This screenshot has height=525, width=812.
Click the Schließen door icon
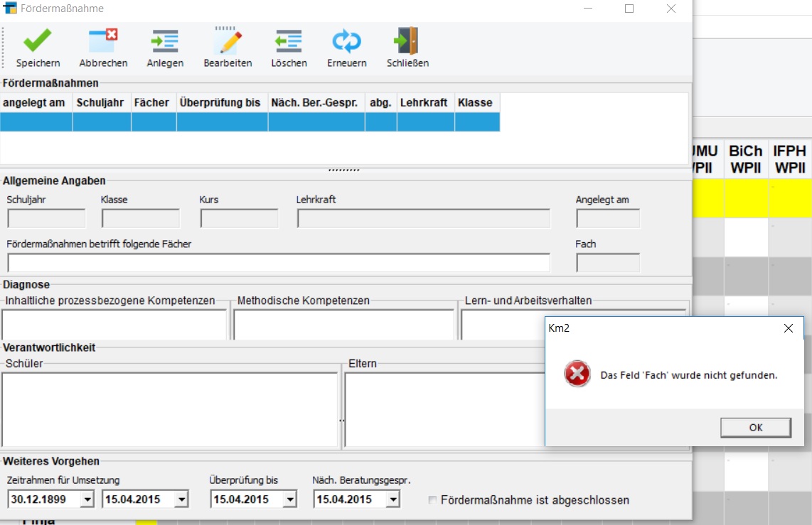click(407, 40)
